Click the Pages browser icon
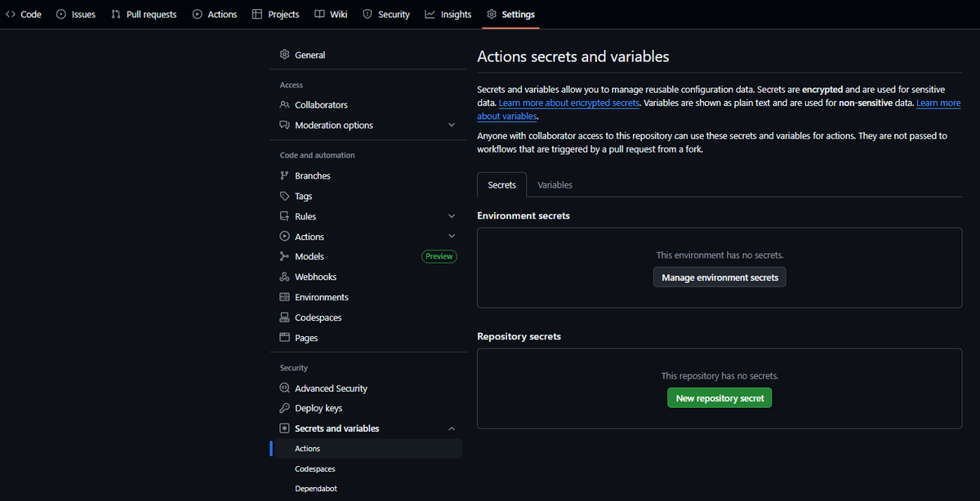Image resolution: width=980 pixels, height=501 pixels. [284, 338]
